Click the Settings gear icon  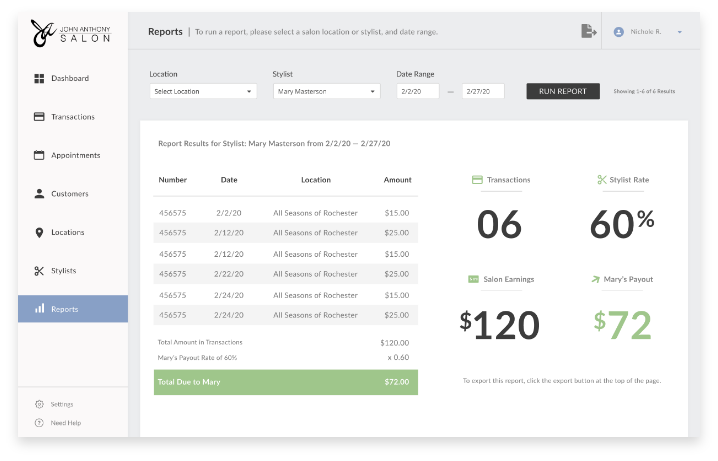pyautogui.click(x=39, y=404)
